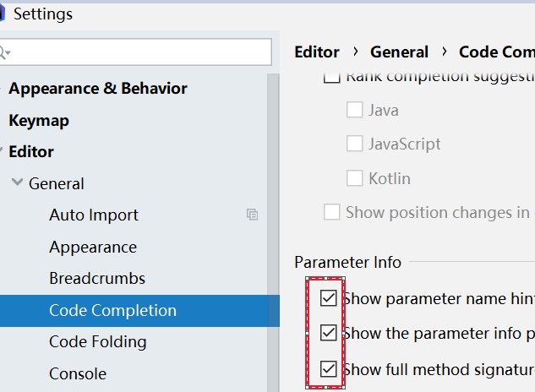Screen dimensions: 535x392
Task: Check the Java ranking checkbox
Action: tap(354, 110)
